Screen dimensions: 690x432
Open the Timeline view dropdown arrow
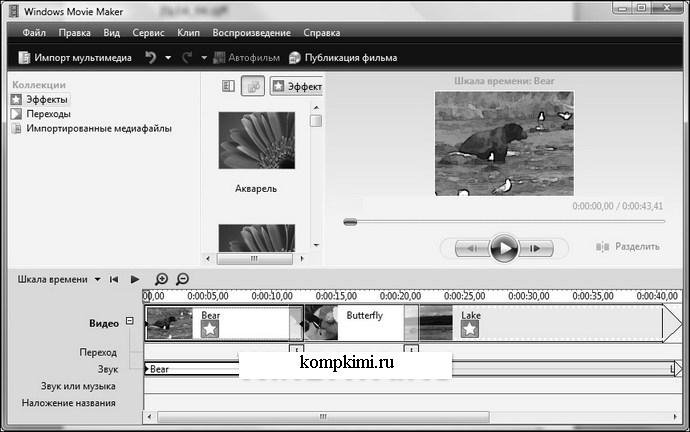97,280
